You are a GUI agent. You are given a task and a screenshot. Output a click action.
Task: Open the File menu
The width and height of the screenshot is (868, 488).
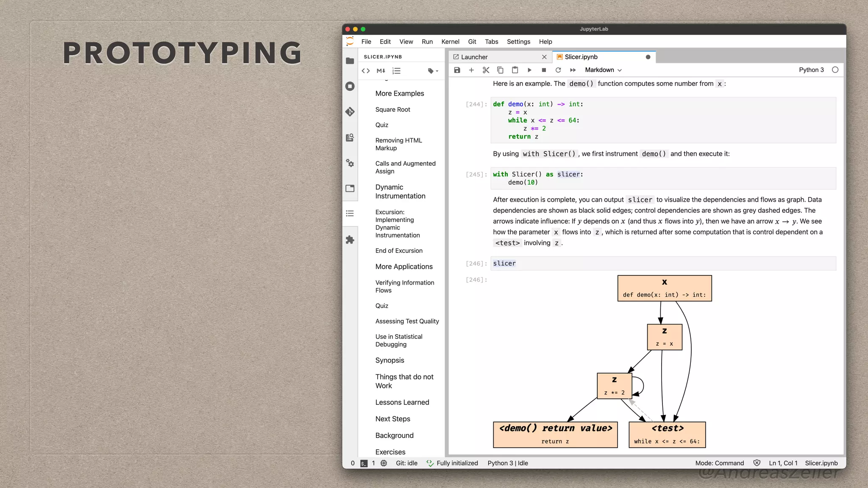pyautogui.click(x=366, y=42)
